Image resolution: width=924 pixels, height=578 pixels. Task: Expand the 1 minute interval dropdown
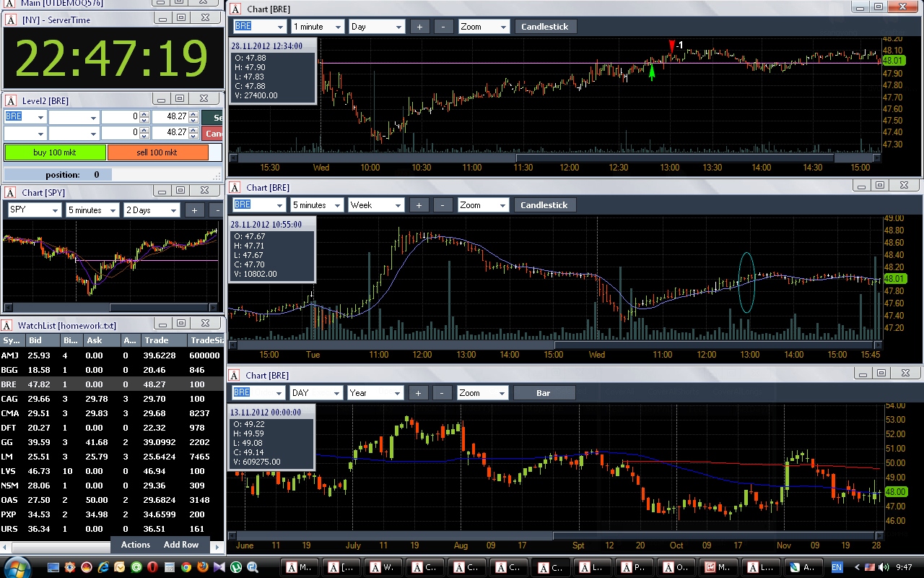pyautogui.click(x=318, y=27)
